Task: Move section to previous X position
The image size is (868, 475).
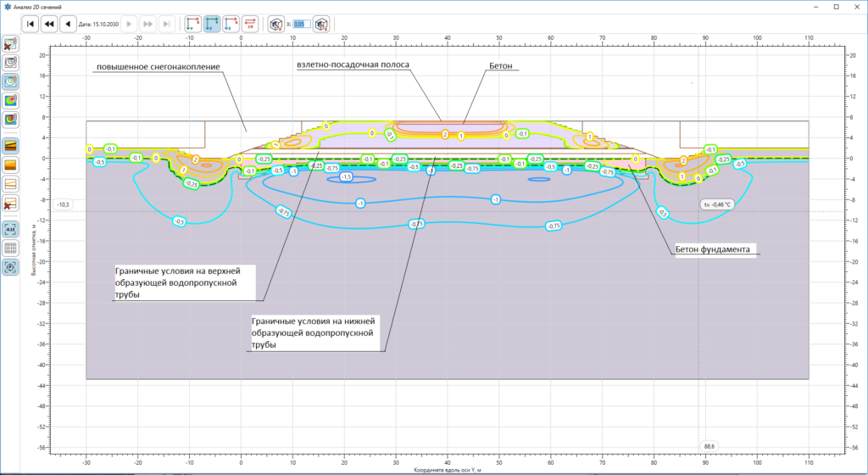Action: (276, 24)
